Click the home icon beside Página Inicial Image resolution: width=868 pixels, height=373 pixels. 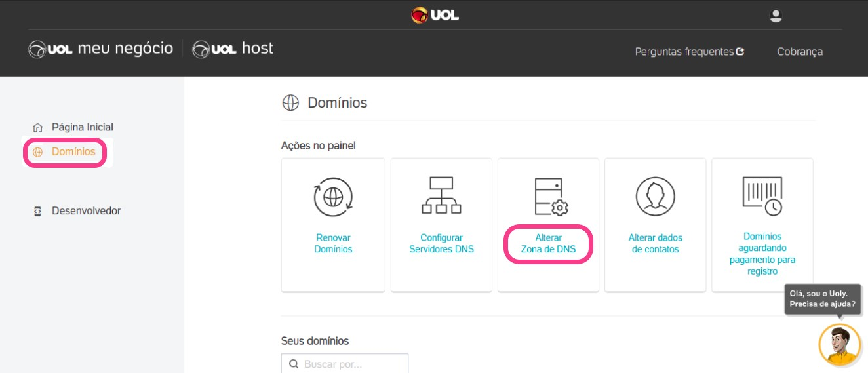pos(37,127)
